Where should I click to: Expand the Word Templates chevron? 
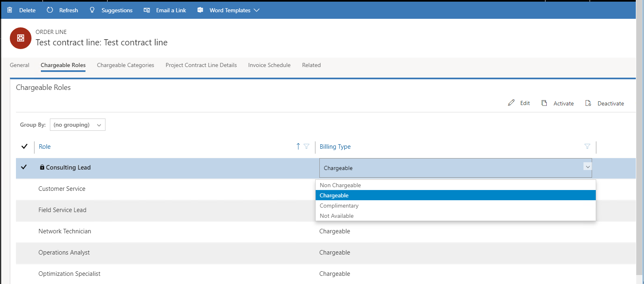tap(256, 10)
